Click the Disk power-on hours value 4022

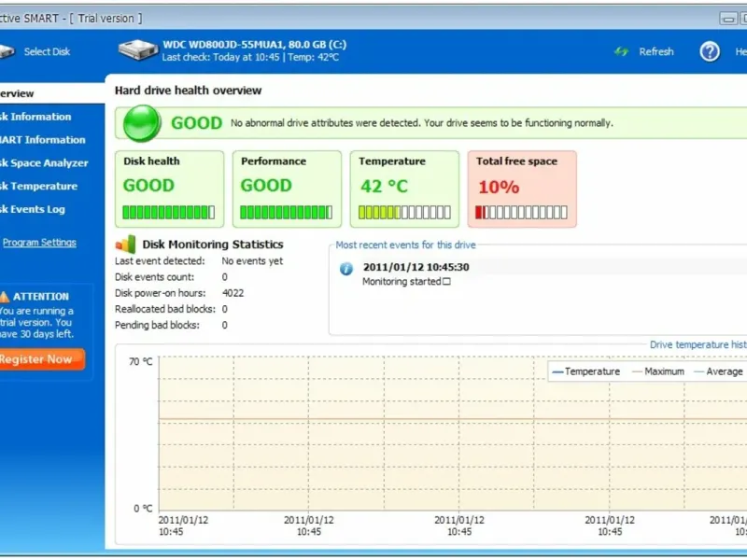pos(233,293)
